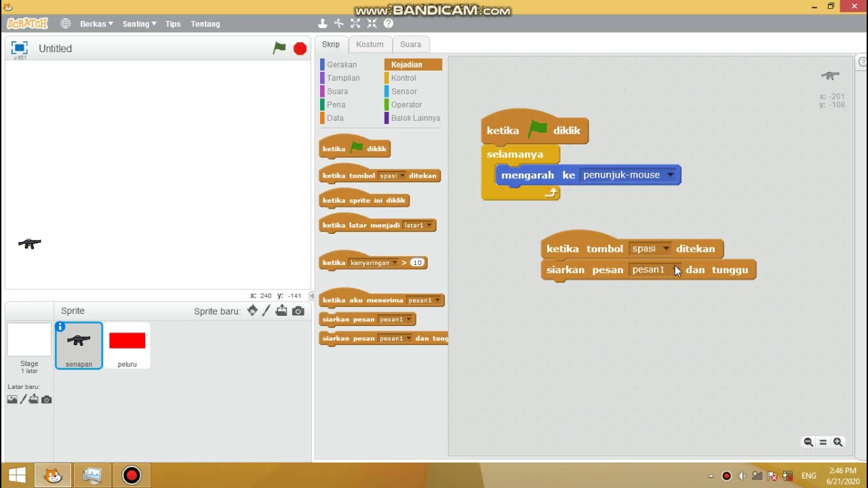Reset the scripts area zoom
Screen dimensions: 868x488
coord(823,442)
